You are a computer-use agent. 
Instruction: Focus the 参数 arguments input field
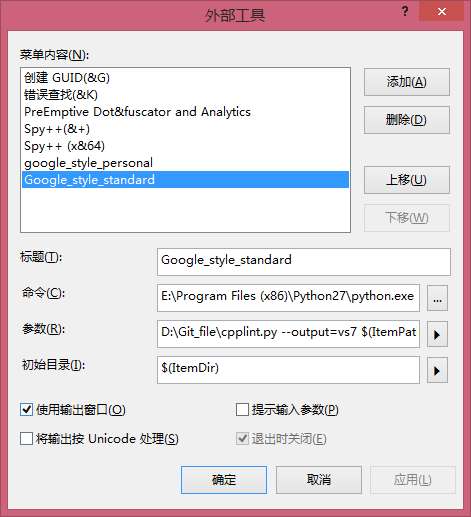[x=288, y=334]
